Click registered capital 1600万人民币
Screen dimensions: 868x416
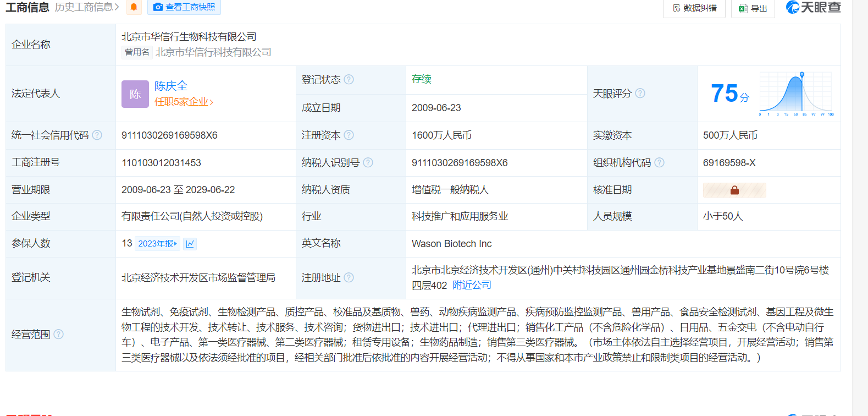(x=442, y=135)
